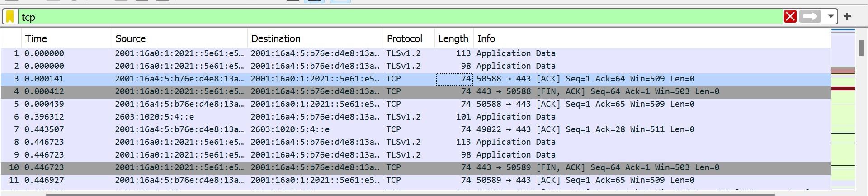
Task: Select packet 2 with length 98
Action: coord(415,66)
